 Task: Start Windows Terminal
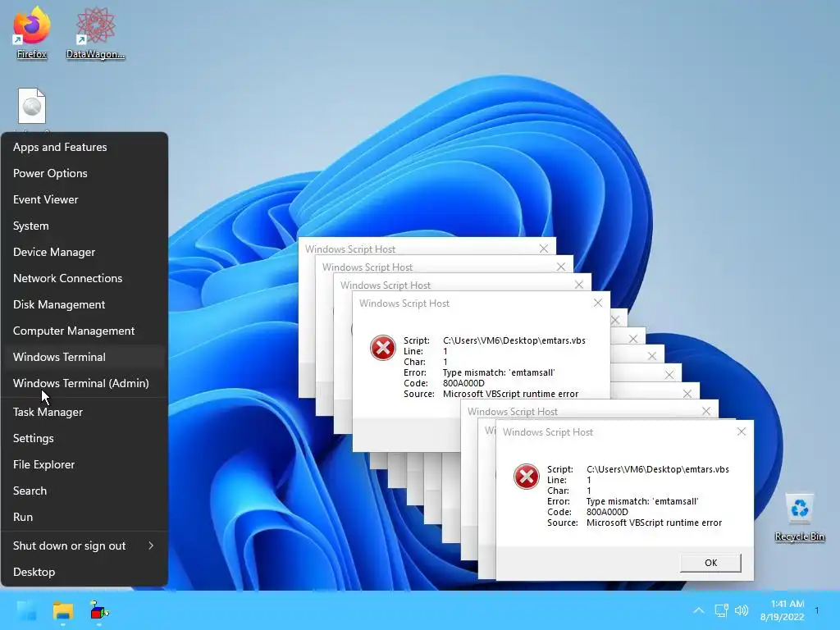(84, 357)
